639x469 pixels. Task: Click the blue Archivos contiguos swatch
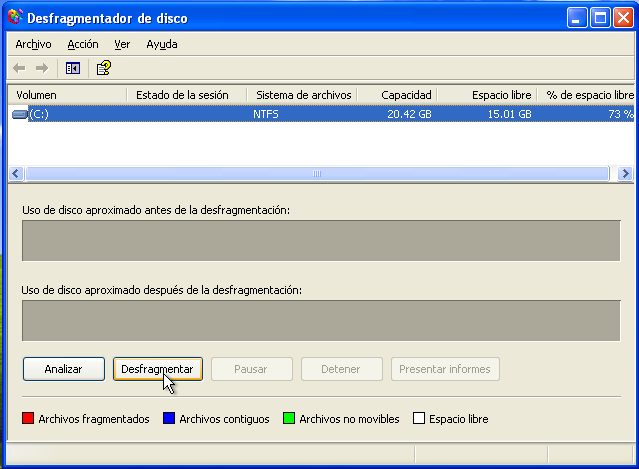pyautogui.click(x=169, y=418)
